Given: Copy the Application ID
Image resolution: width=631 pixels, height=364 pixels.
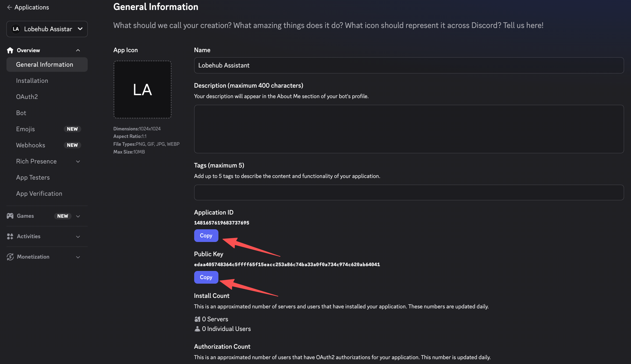Looking at the screenshot, I should point(206,235).
